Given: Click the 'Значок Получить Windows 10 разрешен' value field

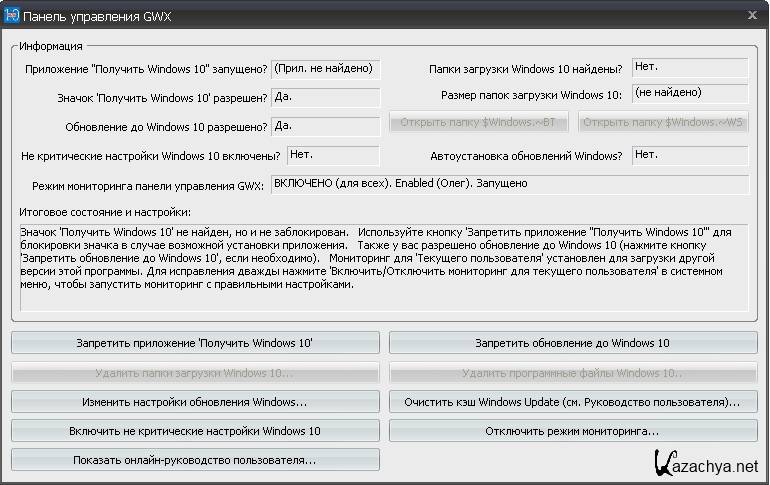Looking at the screenshot, I should point(325,98).
